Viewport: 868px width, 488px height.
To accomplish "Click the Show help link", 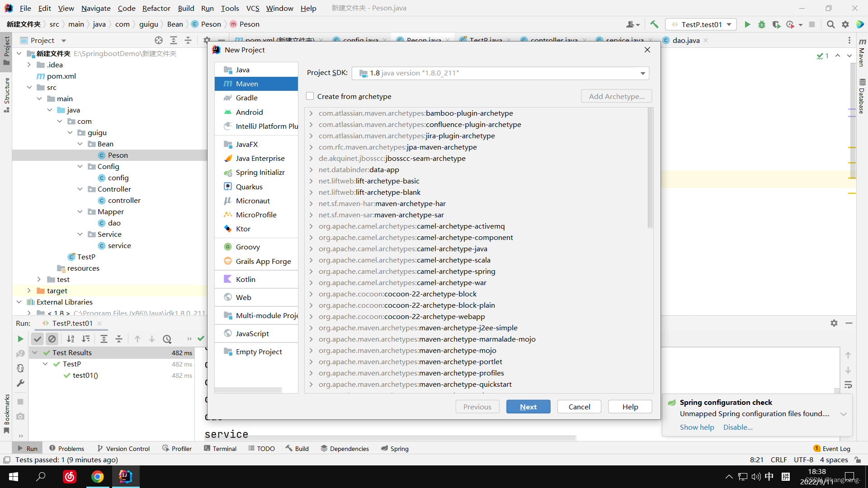I will coord(697,427).
